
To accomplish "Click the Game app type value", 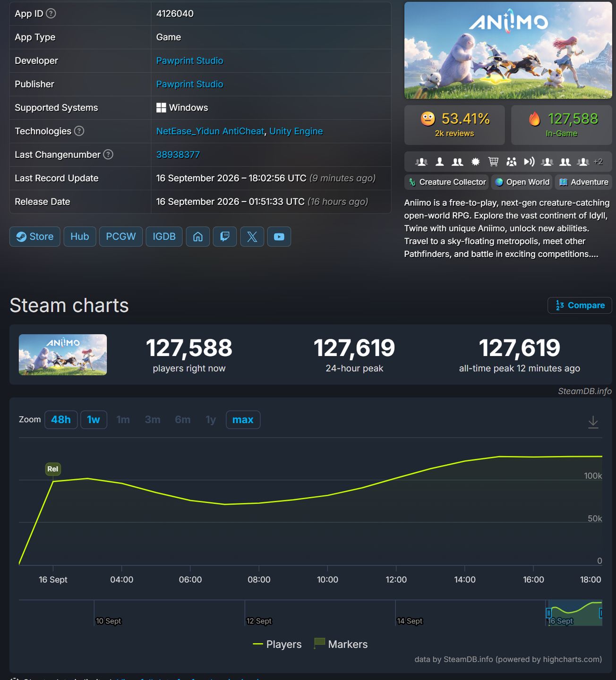I will (169, 37).
